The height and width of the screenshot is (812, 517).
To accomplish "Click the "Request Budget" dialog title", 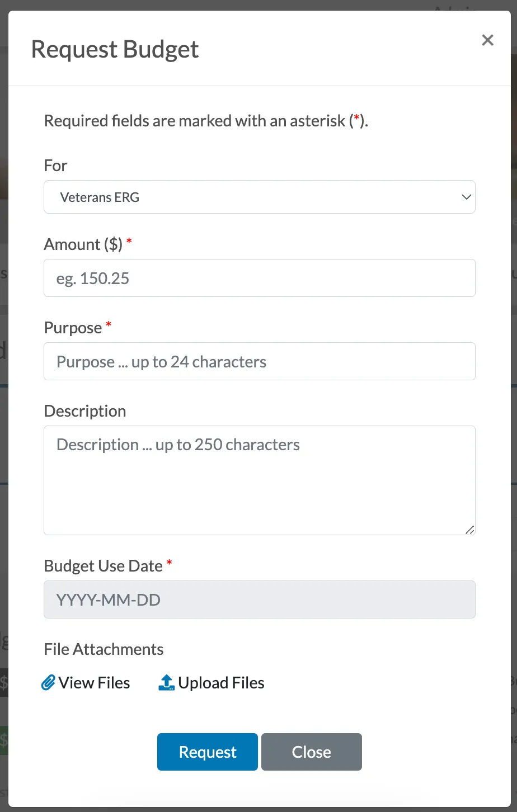I will [x=115, y=49].
